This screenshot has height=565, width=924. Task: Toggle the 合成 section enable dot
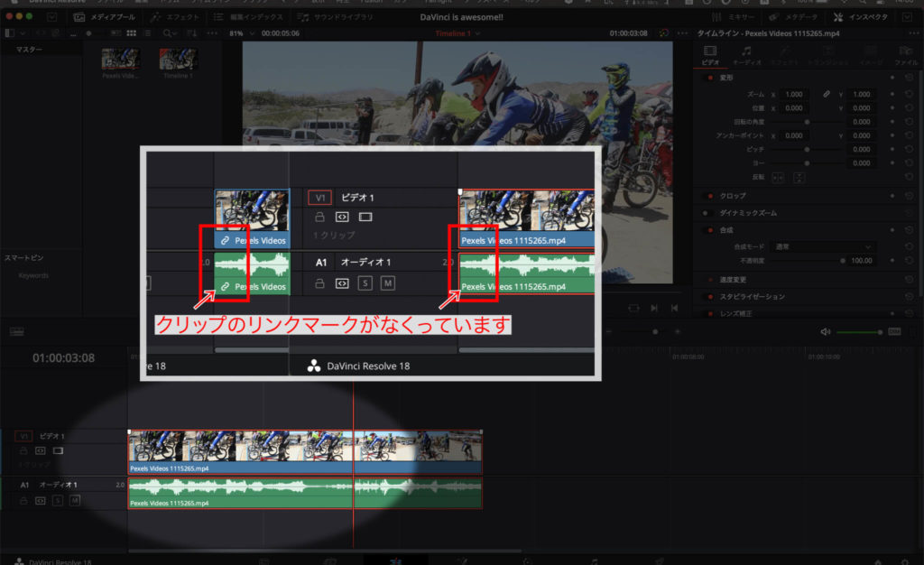tap(710, 230)
